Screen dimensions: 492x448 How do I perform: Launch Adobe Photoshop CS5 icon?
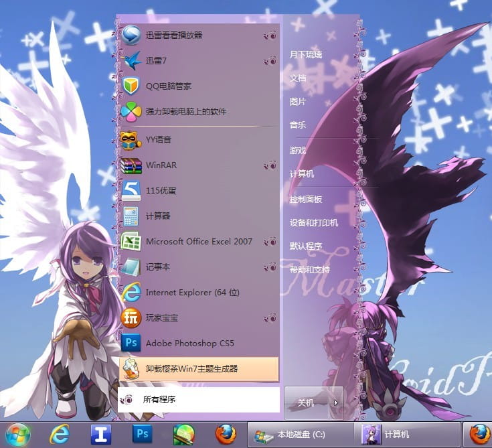[x=131, y=343]
